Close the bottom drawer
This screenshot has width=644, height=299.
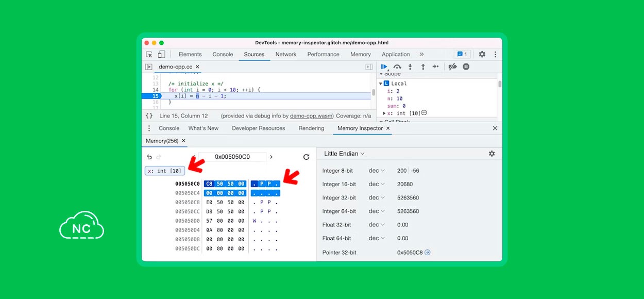pos(495,128)
